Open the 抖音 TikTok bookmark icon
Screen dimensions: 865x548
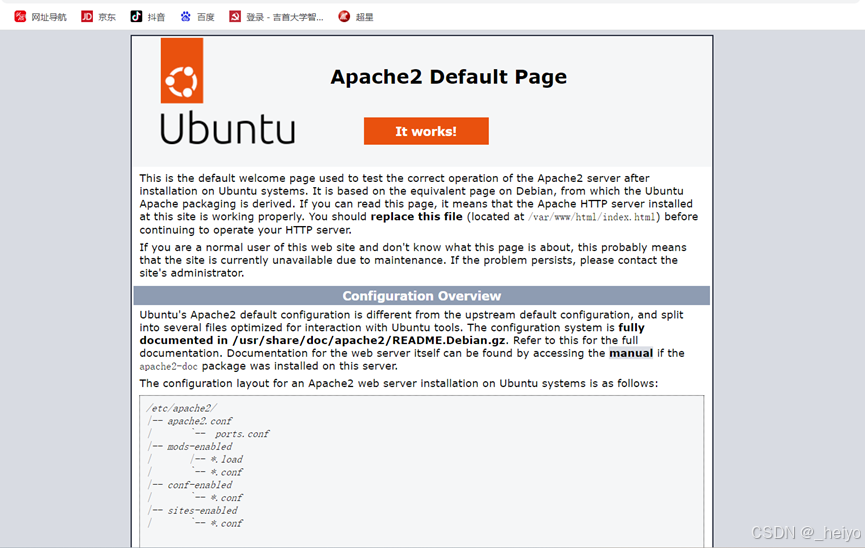point(136,17)
